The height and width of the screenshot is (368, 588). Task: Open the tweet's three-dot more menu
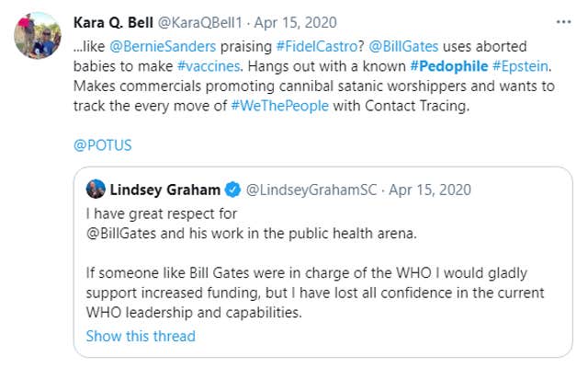[562, 21]
